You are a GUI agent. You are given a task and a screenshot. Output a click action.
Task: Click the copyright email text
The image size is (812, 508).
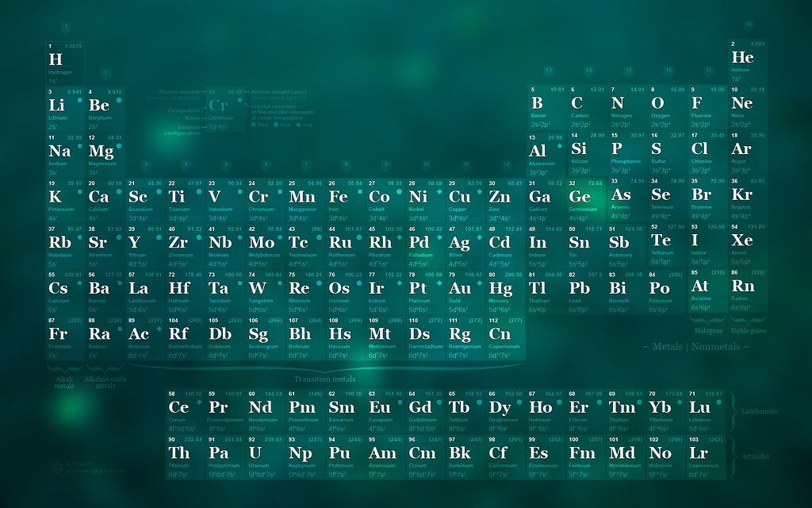[96, 471]
